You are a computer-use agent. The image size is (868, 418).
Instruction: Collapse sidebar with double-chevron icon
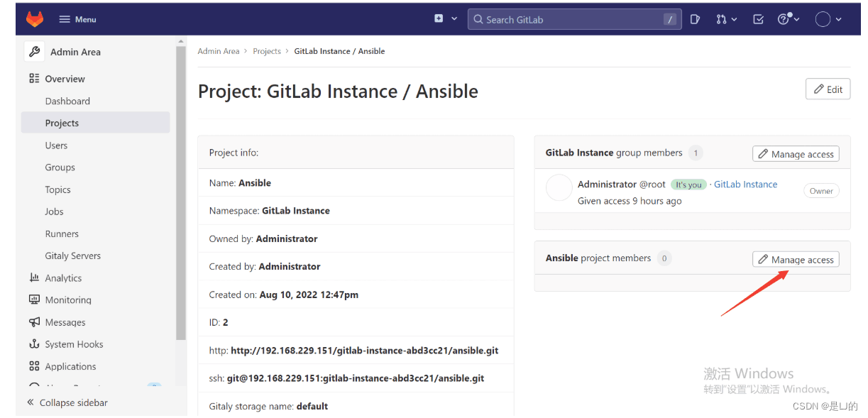[x=31, y=402]
